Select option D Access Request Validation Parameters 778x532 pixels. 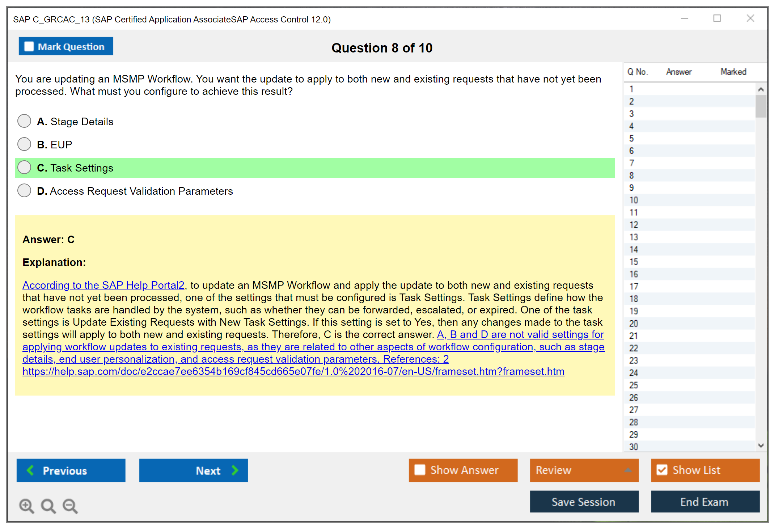[x=24, y=190]
